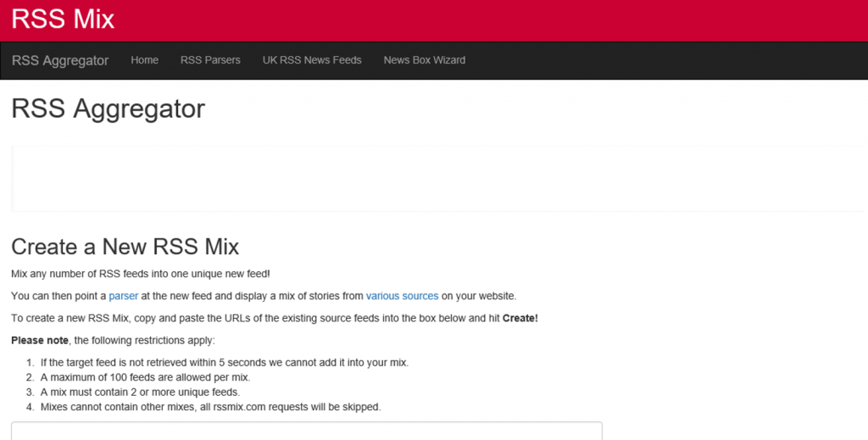Follow the 'various sources' hyperlink
868x440 pixels.
[402, 296]
